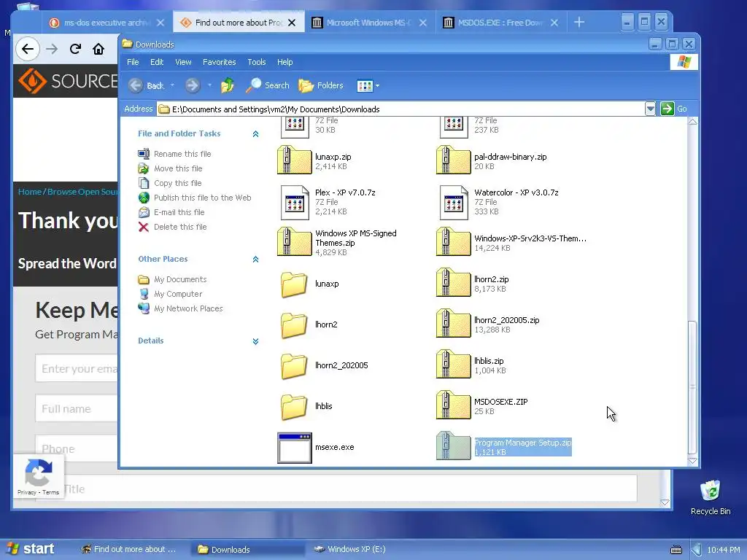Click Copy this file link
The width and height of the screenshot is (747, 560).
(177, 183)
